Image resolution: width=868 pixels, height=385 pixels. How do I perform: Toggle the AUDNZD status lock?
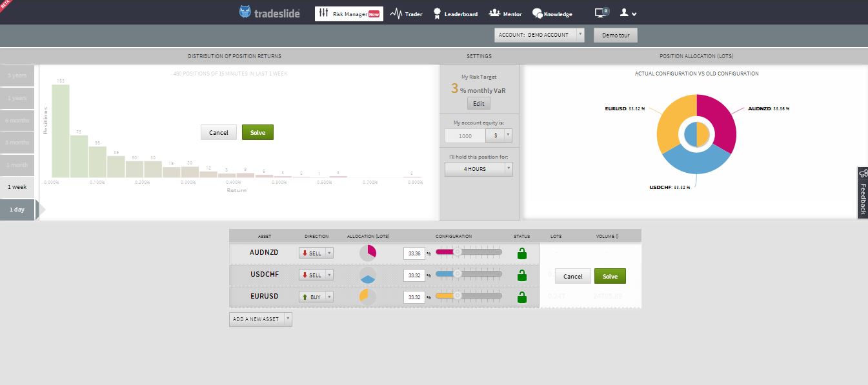pyautogui.click(x=522, y=253)
